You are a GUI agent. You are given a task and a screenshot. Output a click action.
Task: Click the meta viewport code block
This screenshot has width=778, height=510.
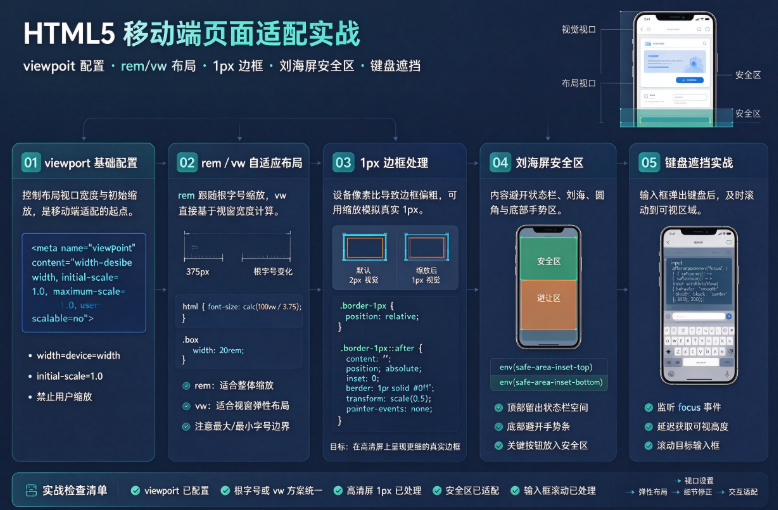point(84,283)
